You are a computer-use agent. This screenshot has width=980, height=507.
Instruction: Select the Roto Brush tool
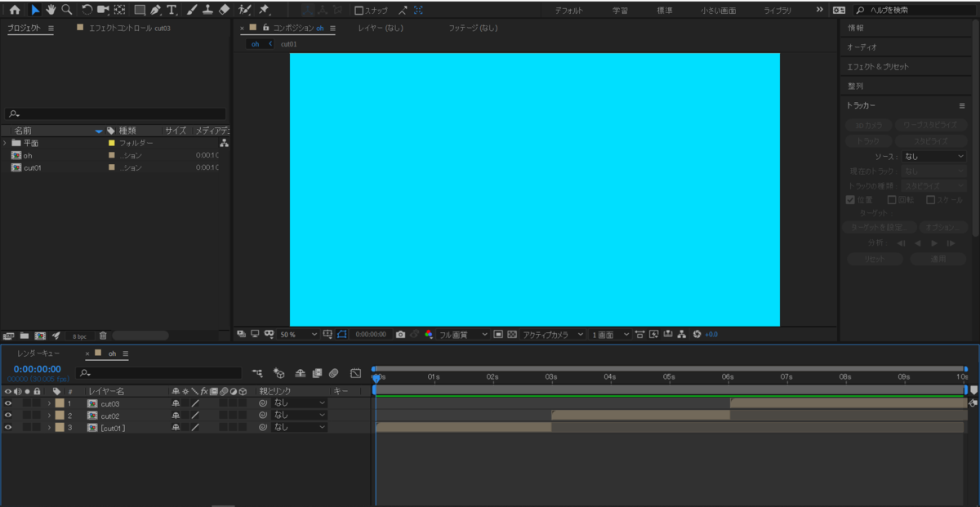(245, 11)
